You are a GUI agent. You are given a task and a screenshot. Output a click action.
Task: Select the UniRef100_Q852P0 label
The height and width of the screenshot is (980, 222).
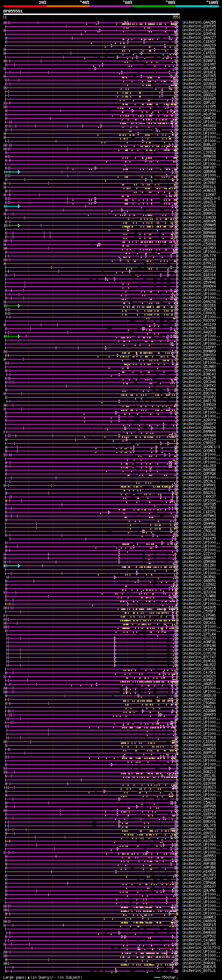coord(199,278)
